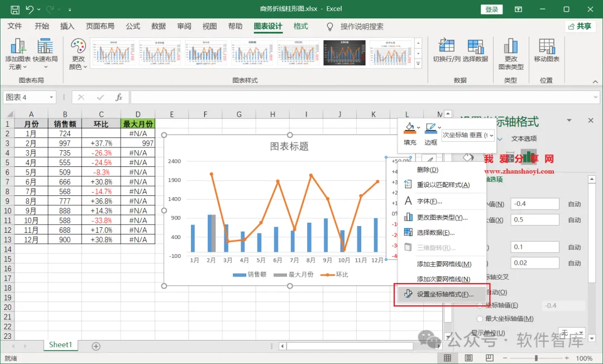603x364 pixels.
Task: Open the 次坐标轴 垂直 element selector
Action: point(468,135)
